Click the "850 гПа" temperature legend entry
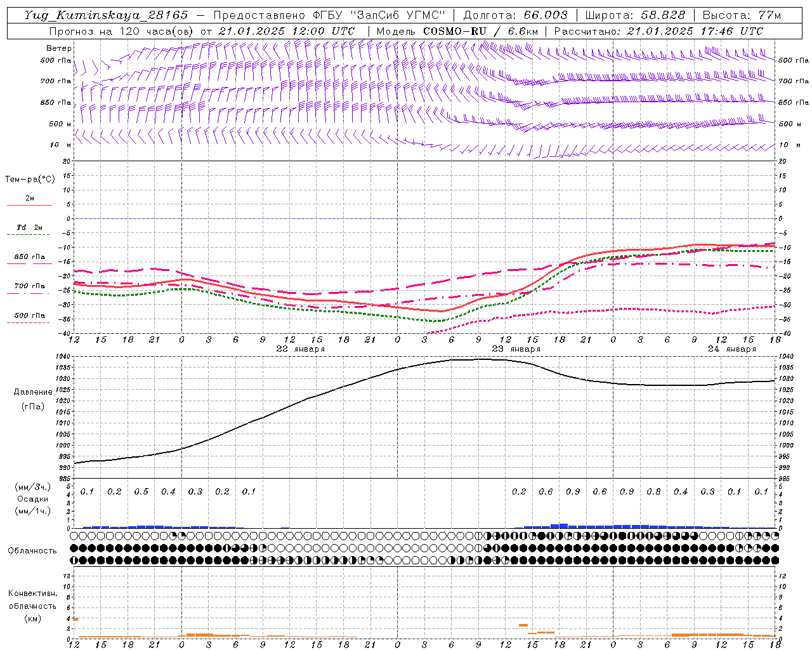 [x=30, y=257]
